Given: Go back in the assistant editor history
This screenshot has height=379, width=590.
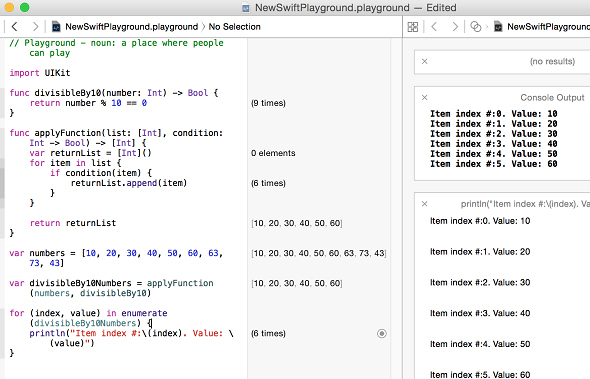Looking at the screenshot, I should pyautogui.click(x=434, y=27).
